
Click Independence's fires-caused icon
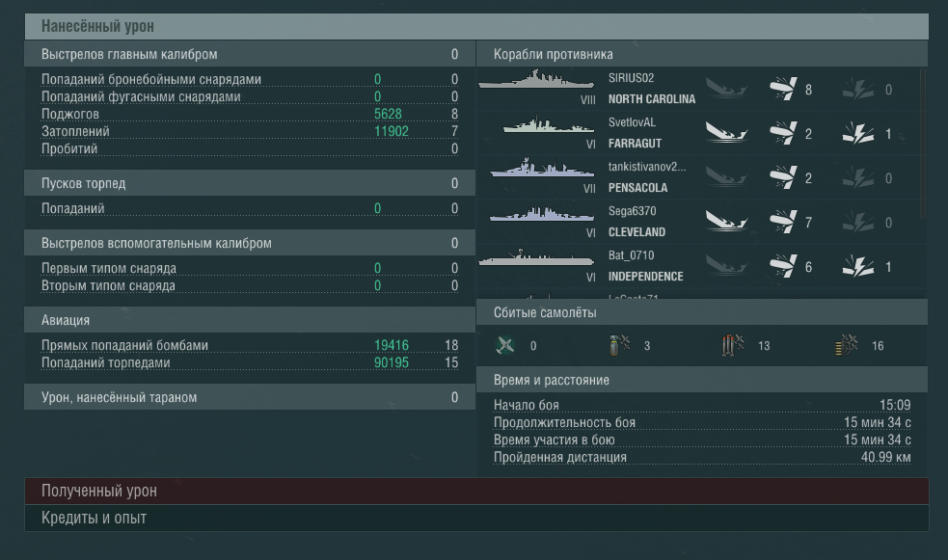(858, 266)
